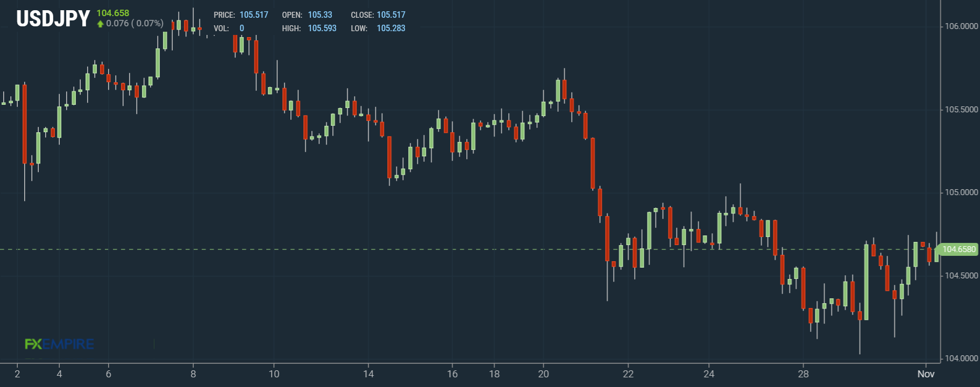The height and width of the screenshot is (387, 980).
Task: Click the current price tag 104.6580
Action: pos(958,249)
